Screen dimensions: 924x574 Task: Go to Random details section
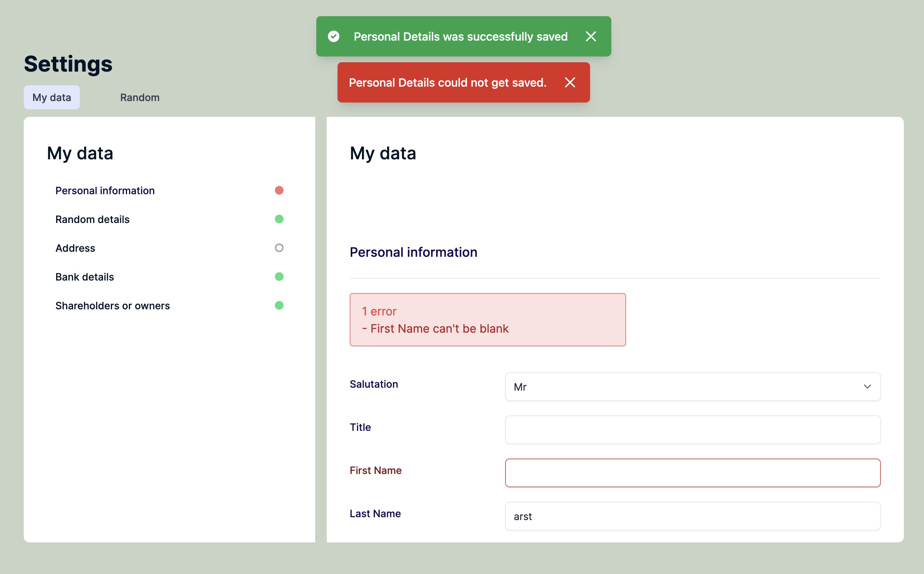click(x=92, y=219)
